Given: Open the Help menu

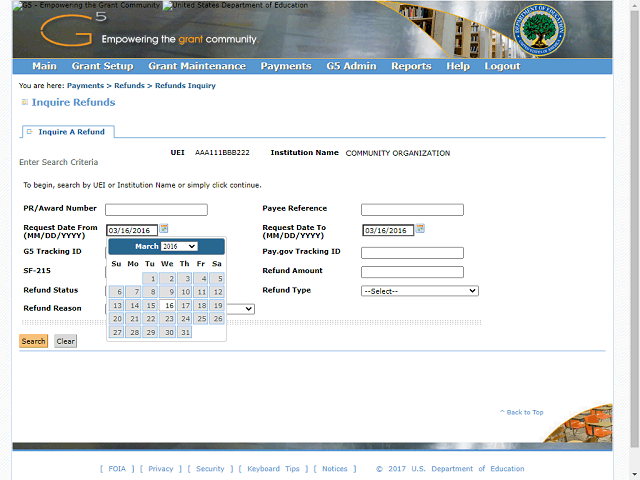Looking at the screenshot, I should pyautogui.click(x=458, y=66).
